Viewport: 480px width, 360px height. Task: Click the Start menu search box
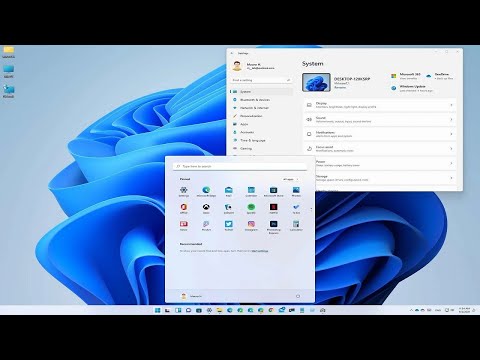click(x=240, y=166)
